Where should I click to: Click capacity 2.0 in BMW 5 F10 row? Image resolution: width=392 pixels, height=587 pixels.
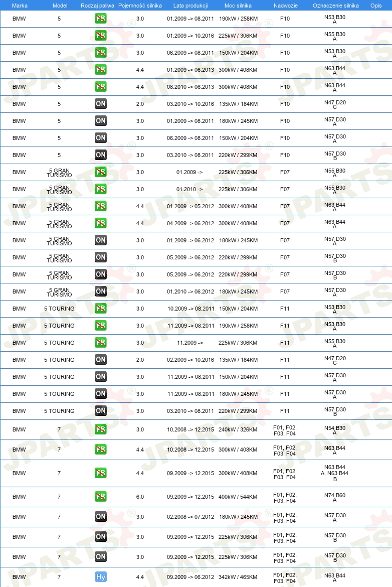[140, 104]
